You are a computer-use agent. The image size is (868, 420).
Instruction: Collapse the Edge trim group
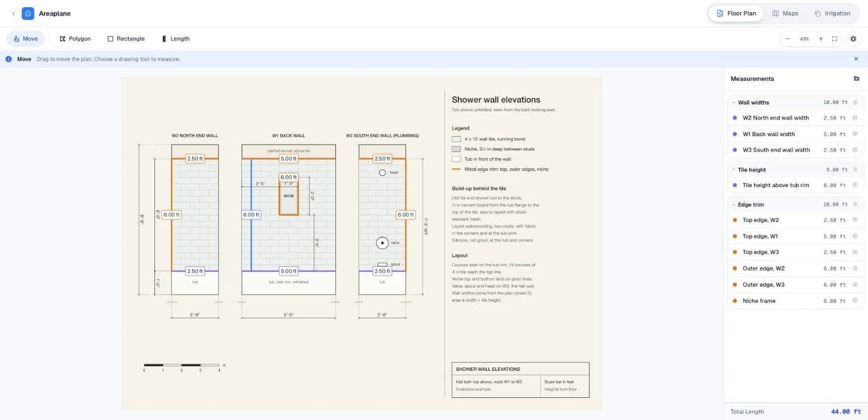click(x=734, y=205)
